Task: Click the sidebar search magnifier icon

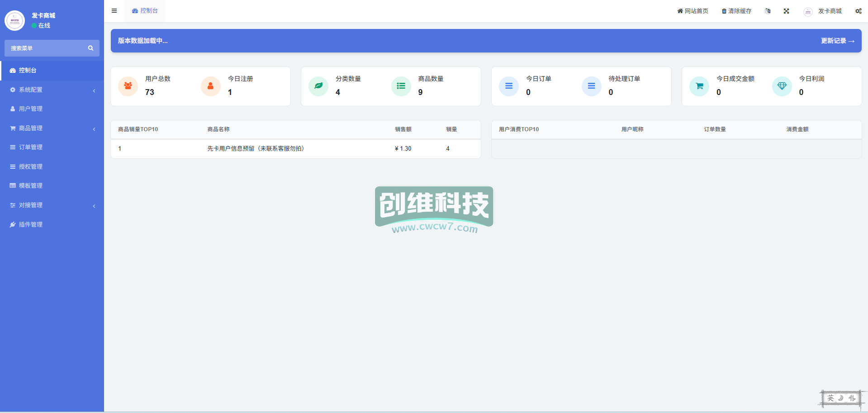Action: [x=90, y=48]
